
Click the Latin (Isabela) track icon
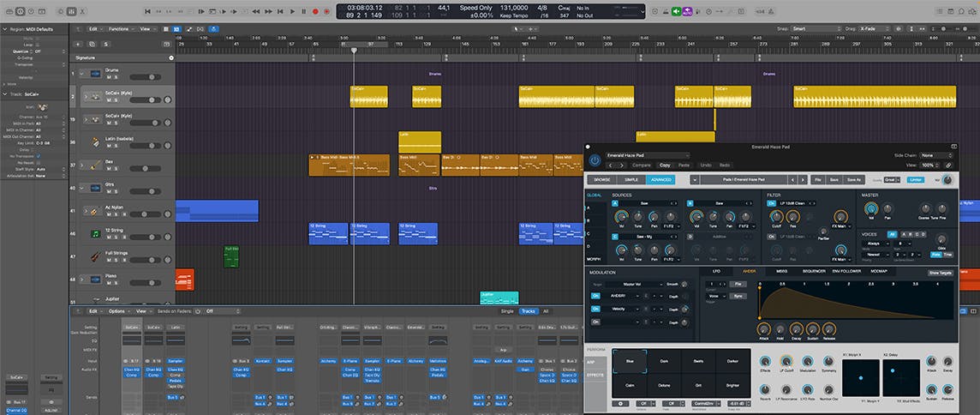(x=96, y=142)
